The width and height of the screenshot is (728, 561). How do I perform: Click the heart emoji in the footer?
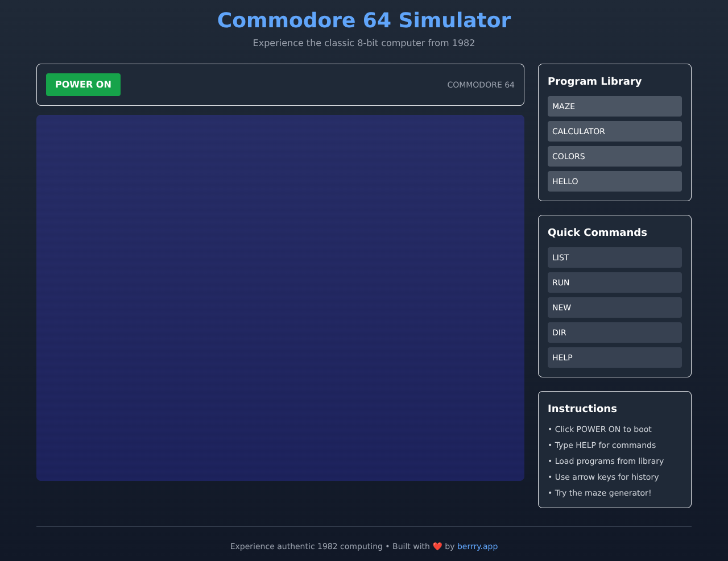click(437, 546)
